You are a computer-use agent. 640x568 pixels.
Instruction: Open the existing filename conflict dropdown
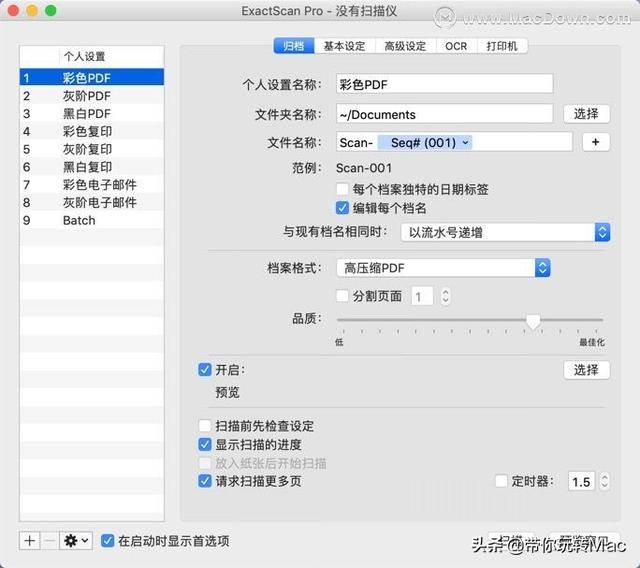505,232
